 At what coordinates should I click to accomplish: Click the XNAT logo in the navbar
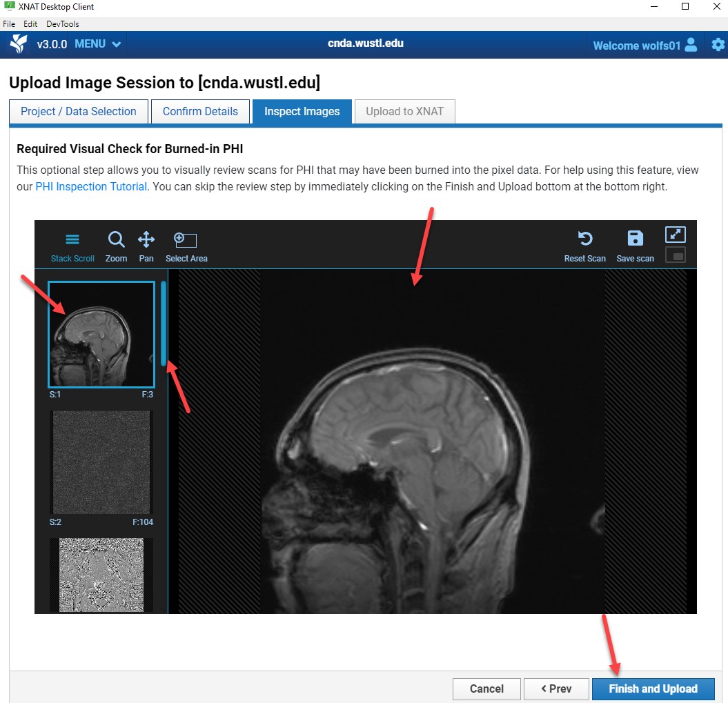point(19,43)
